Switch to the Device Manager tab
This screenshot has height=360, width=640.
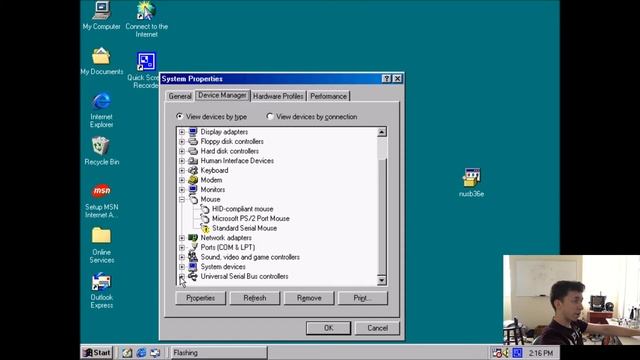222,95
